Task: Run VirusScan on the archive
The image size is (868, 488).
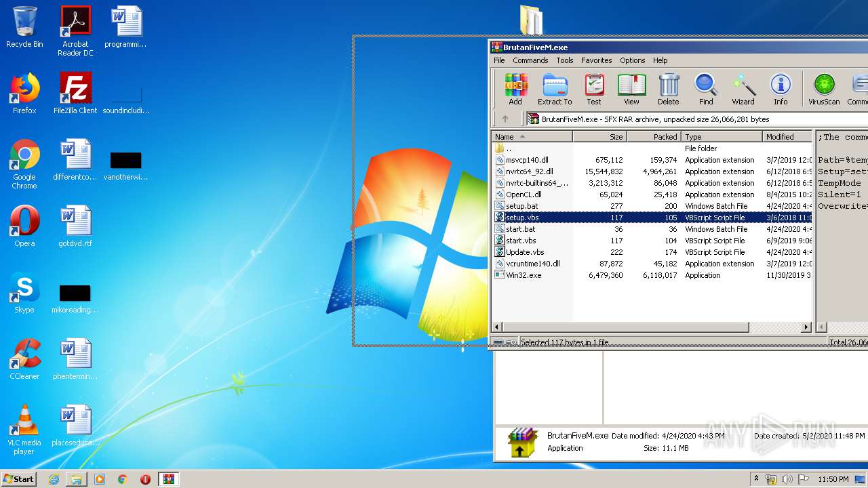Action: pyautogui.click(x=824, y=89)
